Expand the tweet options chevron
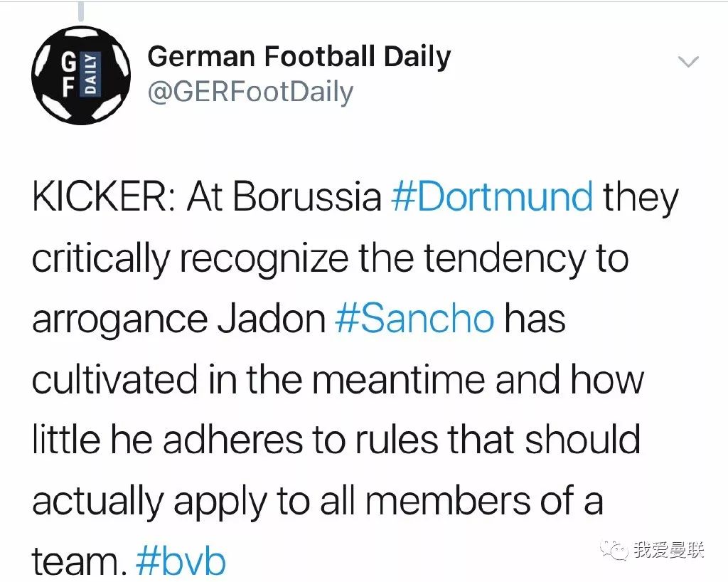This screenshot has height=582, width=728. tap(688, 61)
